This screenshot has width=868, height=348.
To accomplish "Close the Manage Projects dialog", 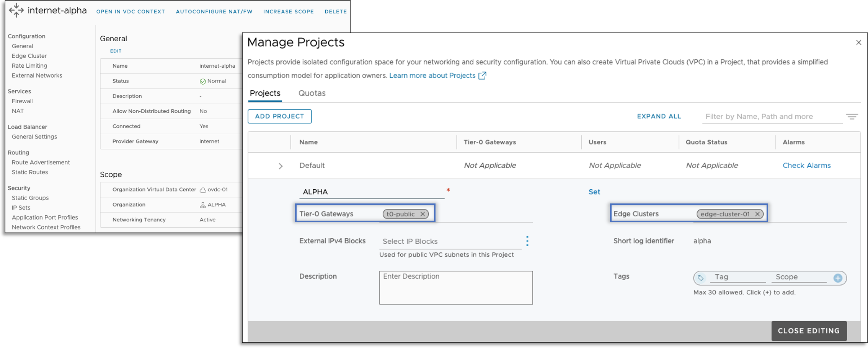I will point(858,42).
